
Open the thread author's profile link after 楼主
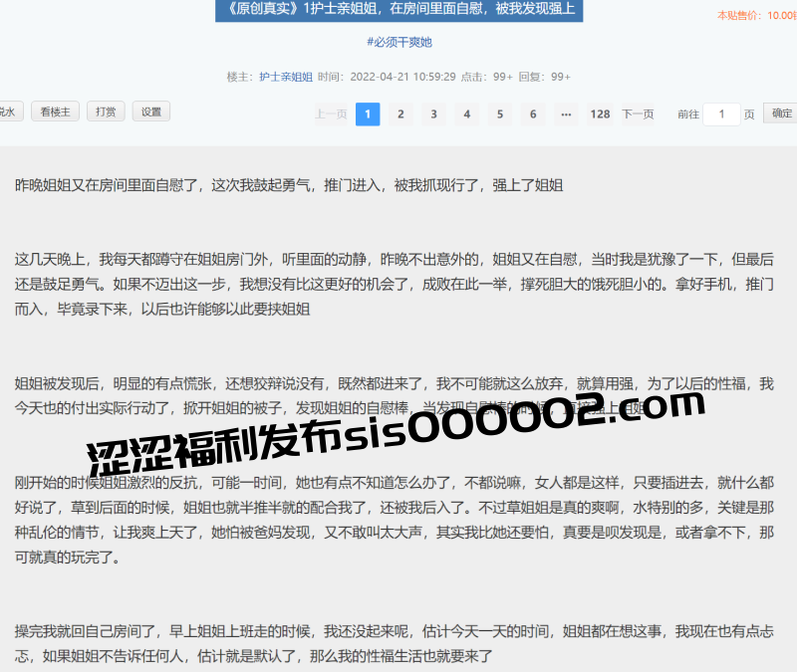(286, 77)
